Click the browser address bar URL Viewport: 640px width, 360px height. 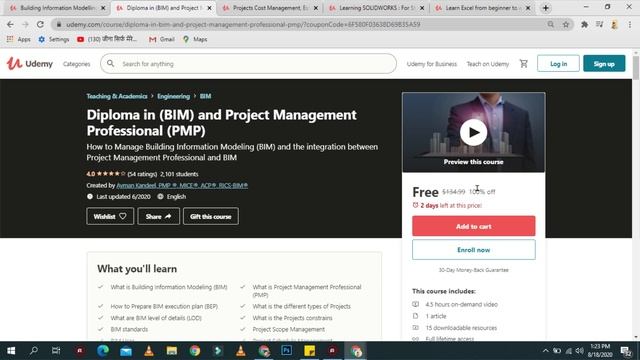(243, 24)
